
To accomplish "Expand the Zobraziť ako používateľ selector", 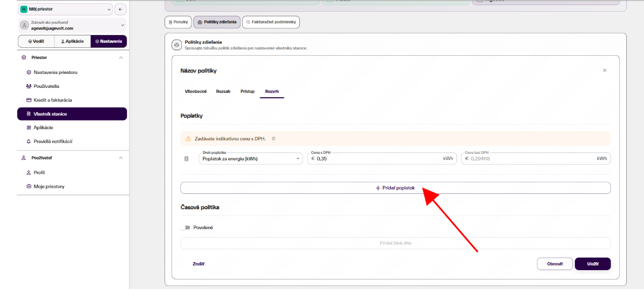I will [x=72, y=25].
